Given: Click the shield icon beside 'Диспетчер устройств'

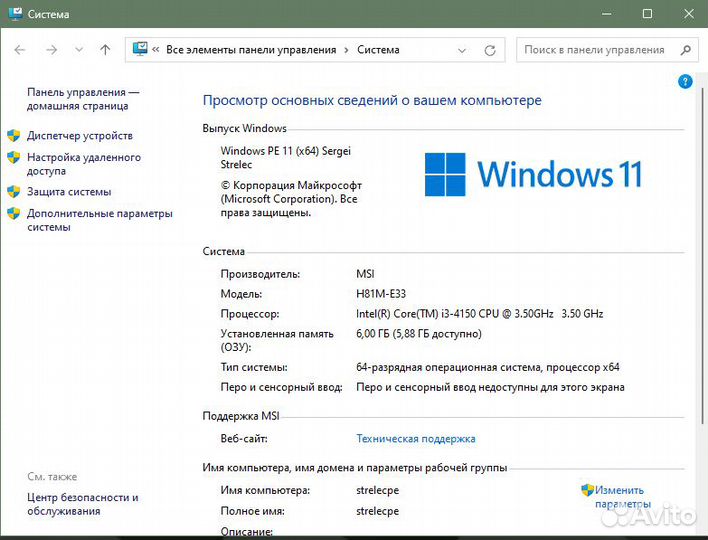Looking at the screenshot, I should tap(14, 135).
